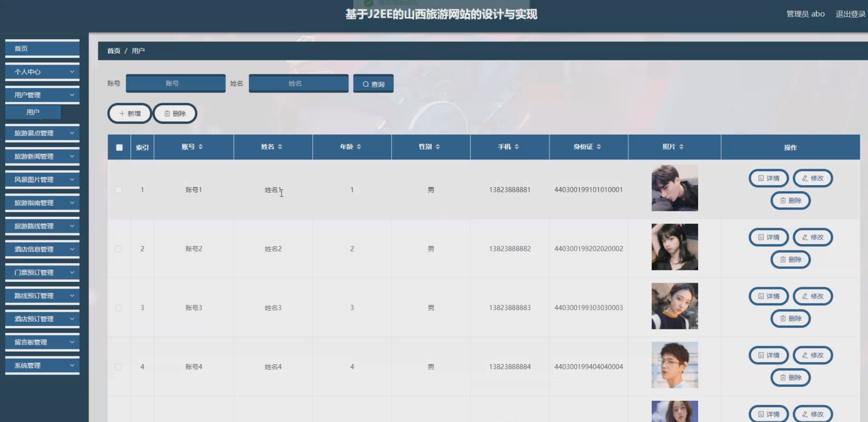
Task: Click 首页 in the breadcrumb
Action: tap(114, 51)
